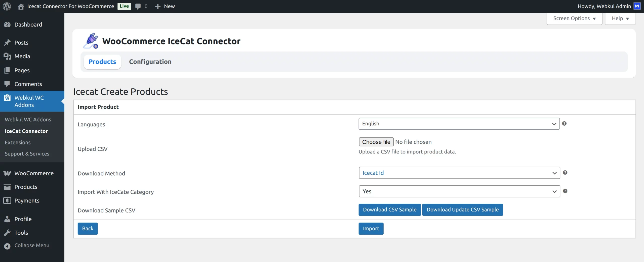Open site home via house icon

(x=21, y=6)
